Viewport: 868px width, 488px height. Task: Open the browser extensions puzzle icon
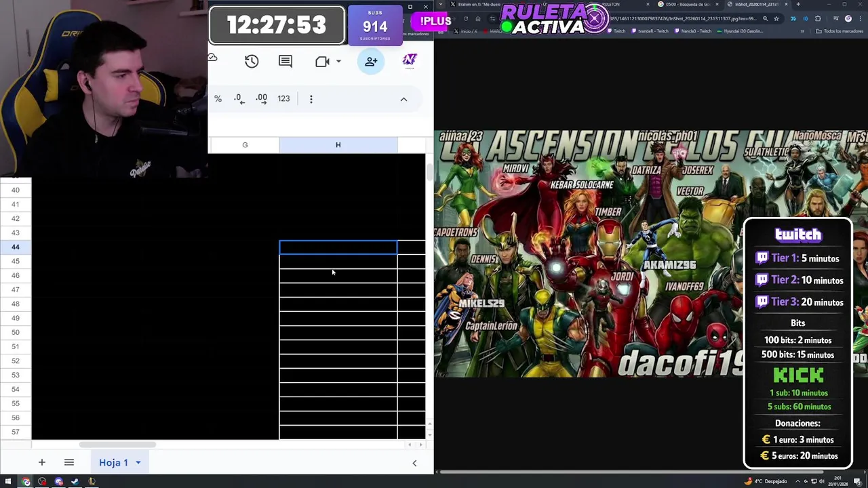click(x=818, y=18)
